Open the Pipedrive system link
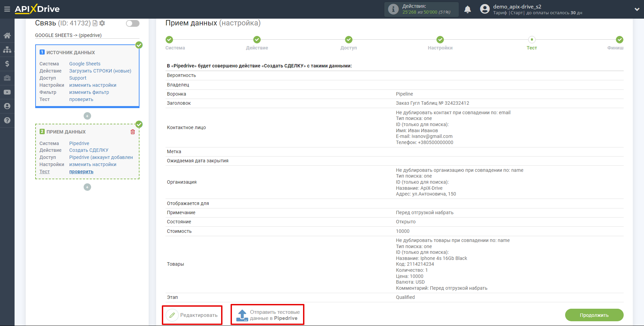644x326 pixels. [x=79, y=143]
